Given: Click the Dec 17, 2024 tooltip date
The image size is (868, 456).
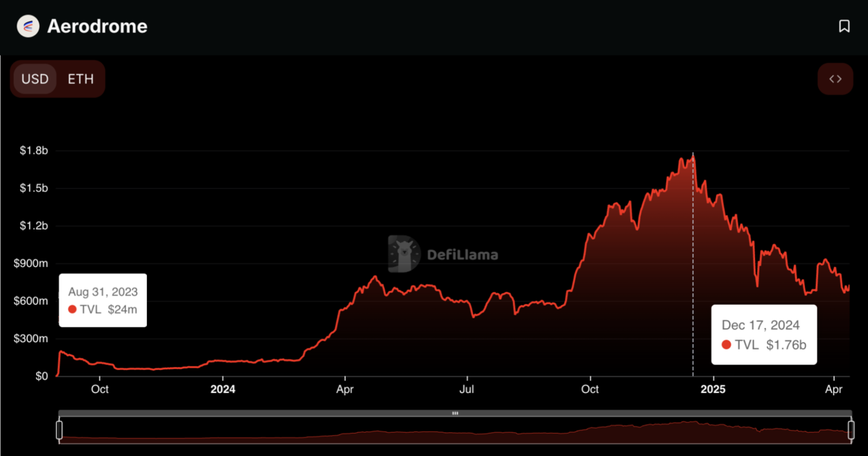Looking at the screenshot, I should coord(761,326).
